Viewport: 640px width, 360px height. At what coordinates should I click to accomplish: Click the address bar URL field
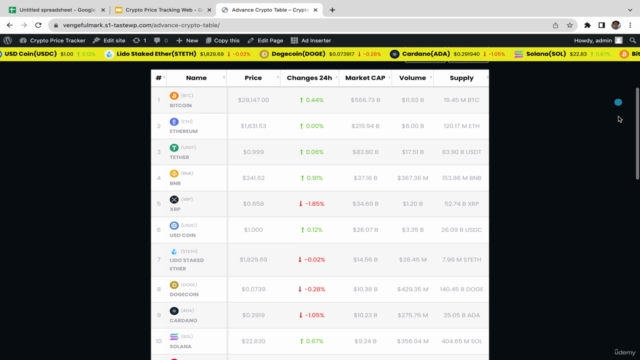click(x=302, y=25)
